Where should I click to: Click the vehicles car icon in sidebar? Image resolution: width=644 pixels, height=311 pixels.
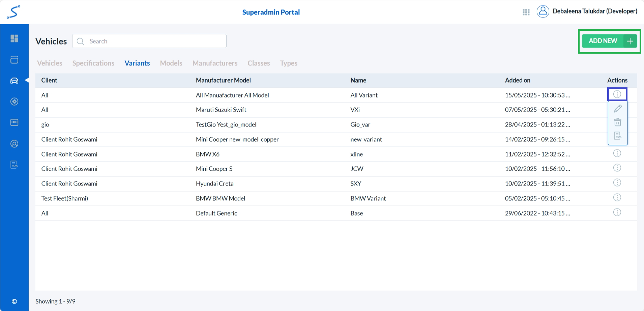tap(14, 81)
